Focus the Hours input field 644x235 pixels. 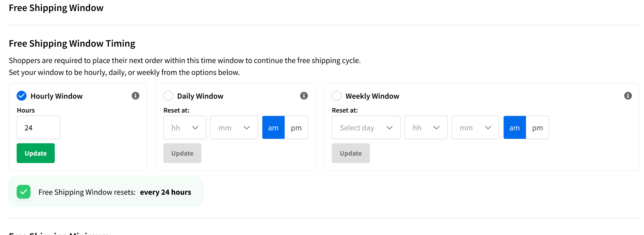pyautogui.click(x=38, y=127)
